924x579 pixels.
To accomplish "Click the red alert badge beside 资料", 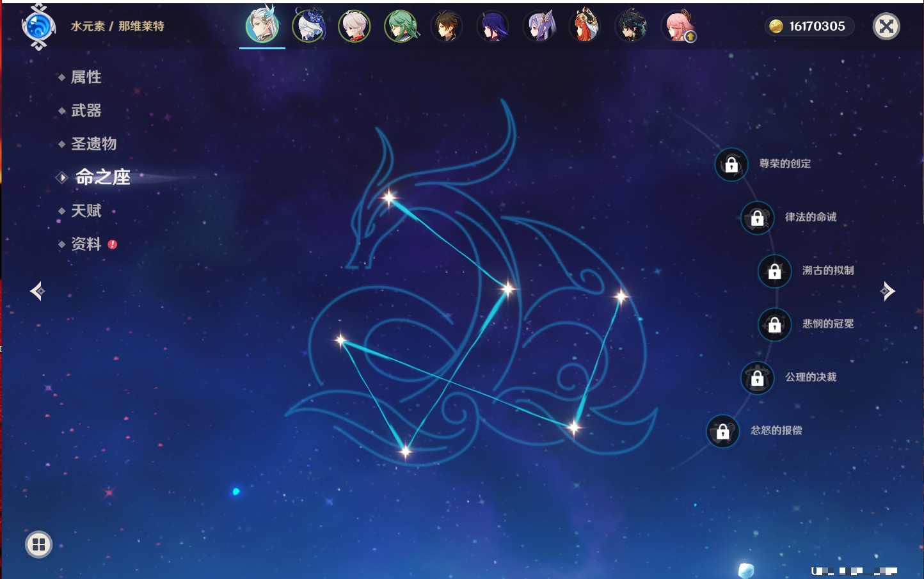I will (113, 244).
